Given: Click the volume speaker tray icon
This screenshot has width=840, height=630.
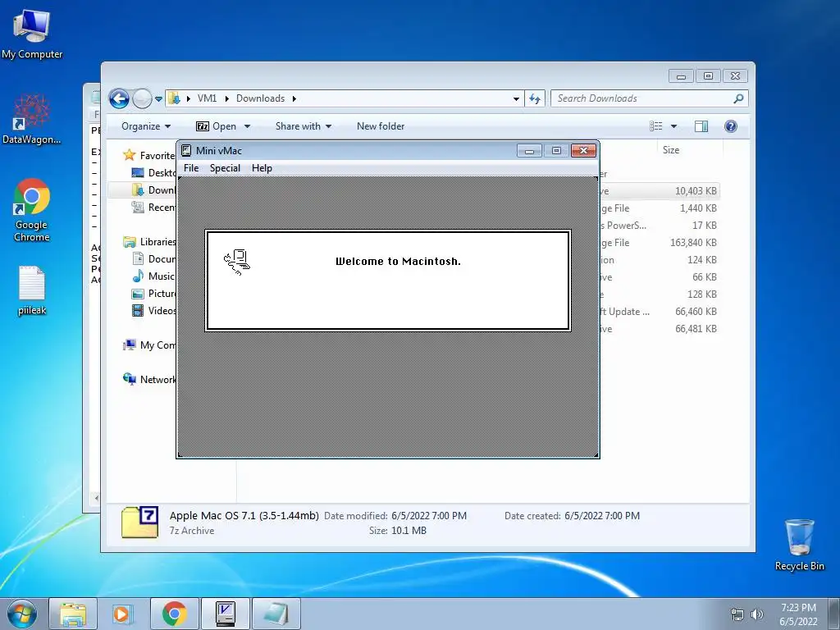Looking at the screenshot, I should point(757,614).
